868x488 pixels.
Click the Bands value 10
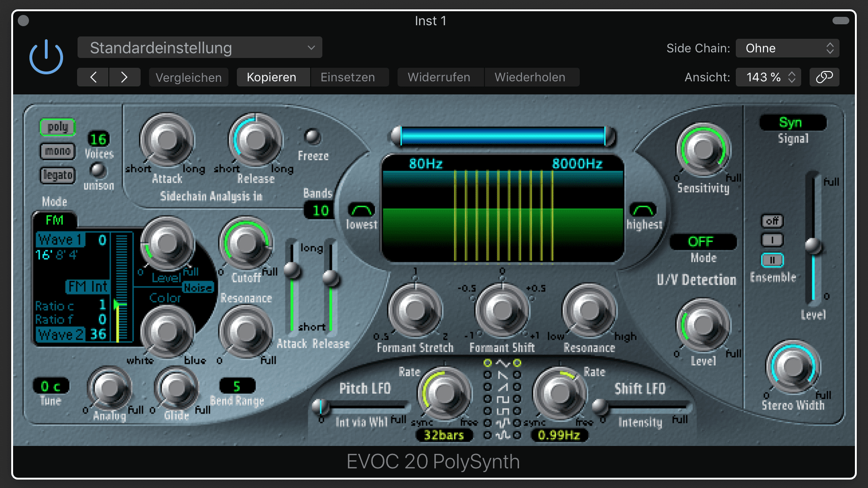(320, 210)
